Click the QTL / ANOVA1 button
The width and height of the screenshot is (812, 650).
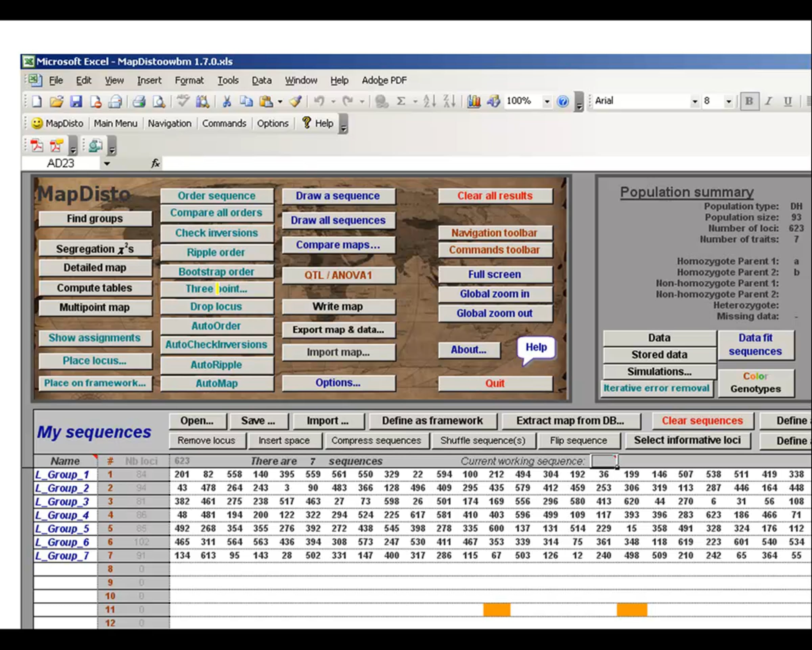[338, 275]
